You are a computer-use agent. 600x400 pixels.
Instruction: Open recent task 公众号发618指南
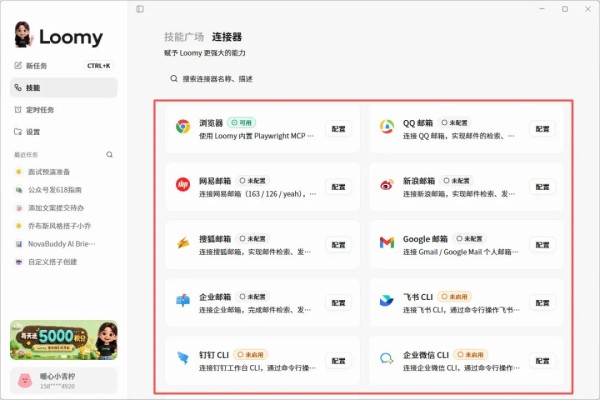tap(64, 190)
